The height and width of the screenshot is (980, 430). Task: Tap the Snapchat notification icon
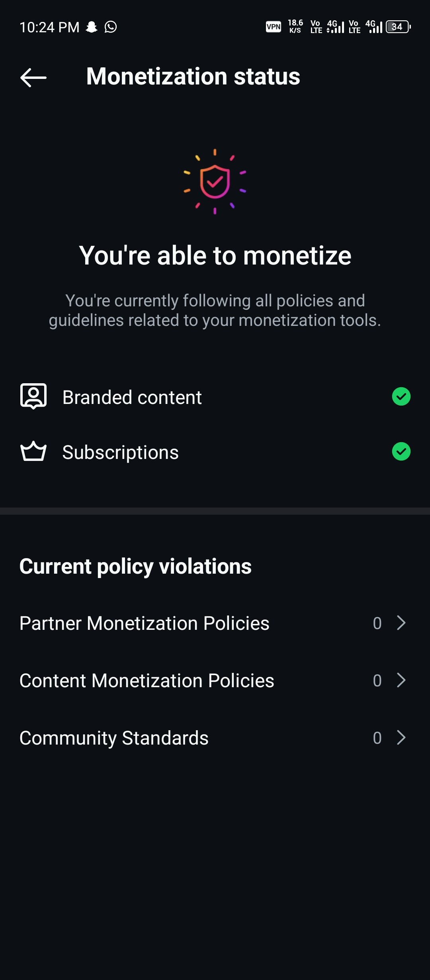[92, 27]
